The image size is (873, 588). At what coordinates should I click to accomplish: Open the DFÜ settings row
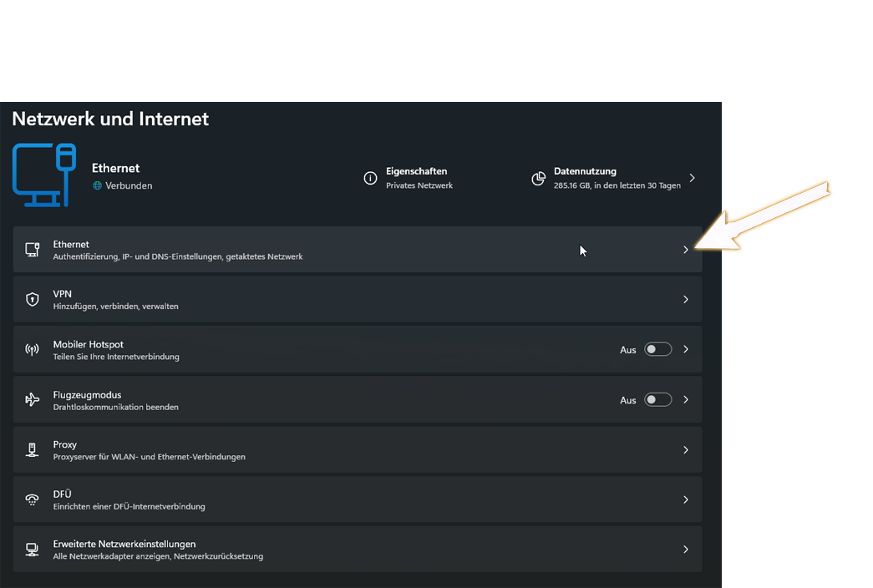pos(358,499)
